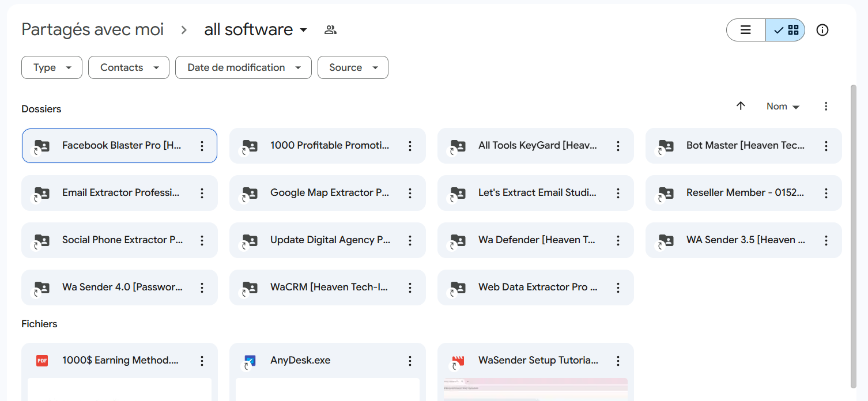Open the WA Sender 3.5 folder

pyautogui.click(x=744, y=240)
